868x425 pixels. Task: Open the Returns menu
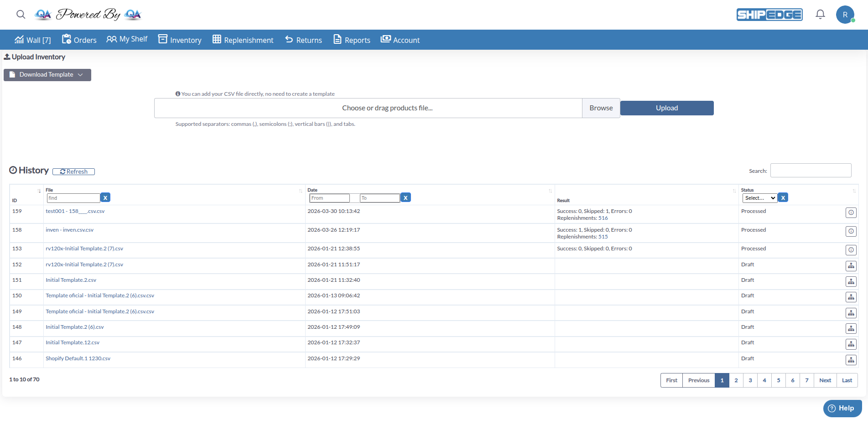304,40
